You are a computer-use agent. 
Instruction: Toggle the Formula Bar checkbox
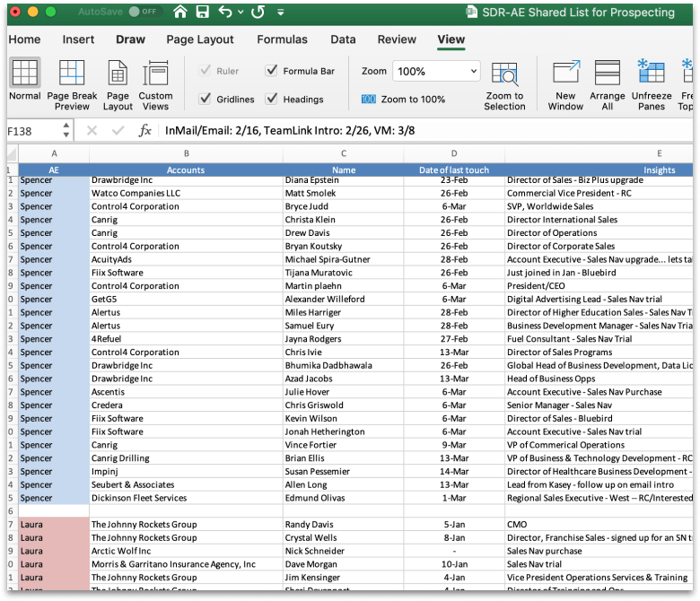click(x=271, y=71)
